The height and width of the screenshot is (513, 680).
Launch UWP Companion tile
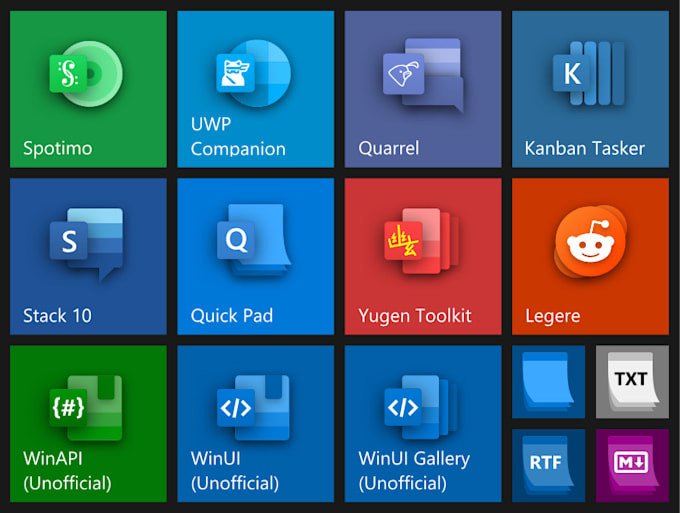coord(255,89)
